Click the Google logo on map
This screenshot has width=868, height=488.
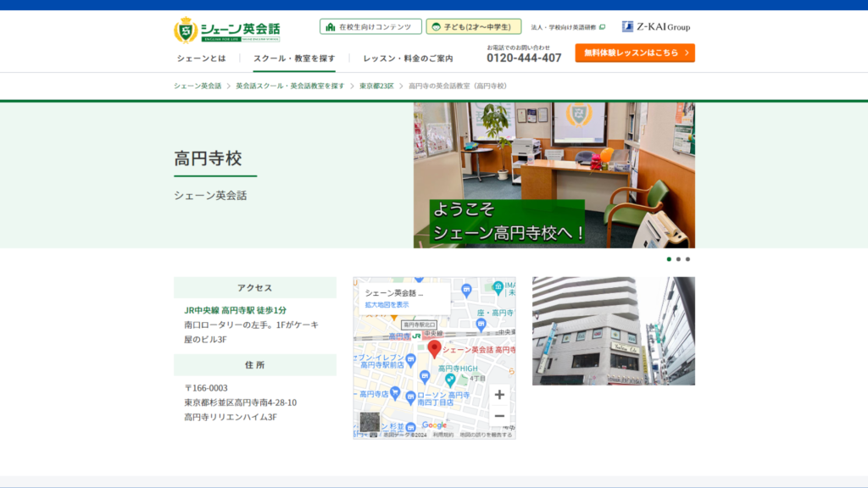click(x=434, y=425)
